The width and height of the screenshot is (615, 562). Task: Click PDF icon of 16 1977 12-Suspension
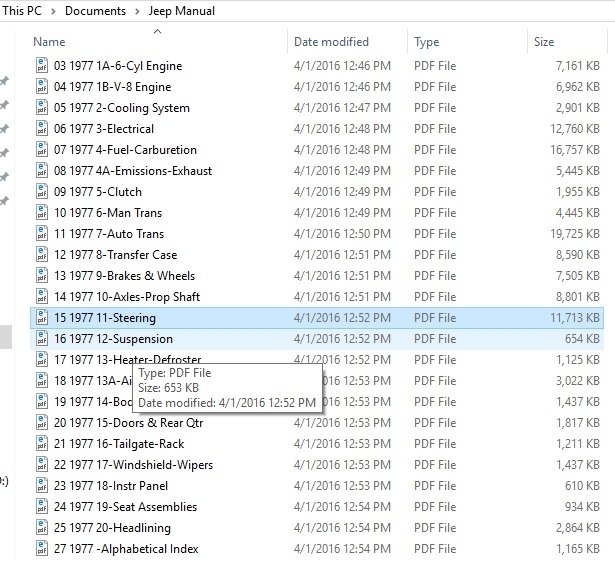42,338
